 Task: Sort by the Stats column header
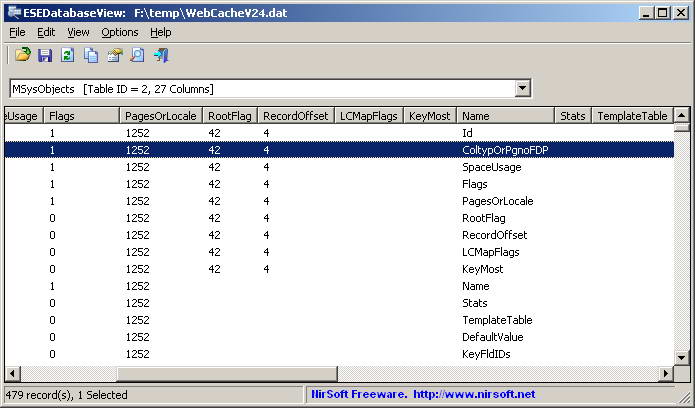573,116
